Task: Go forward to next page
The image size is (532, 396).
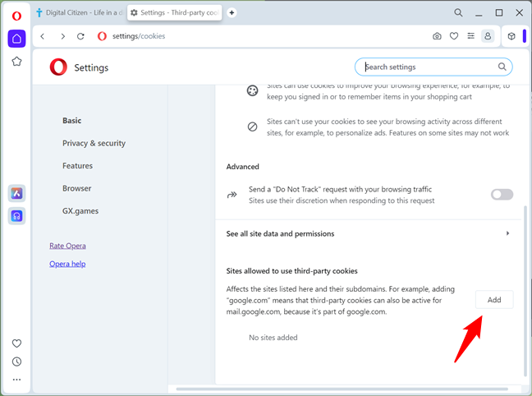Action: (x=62, y=36)
